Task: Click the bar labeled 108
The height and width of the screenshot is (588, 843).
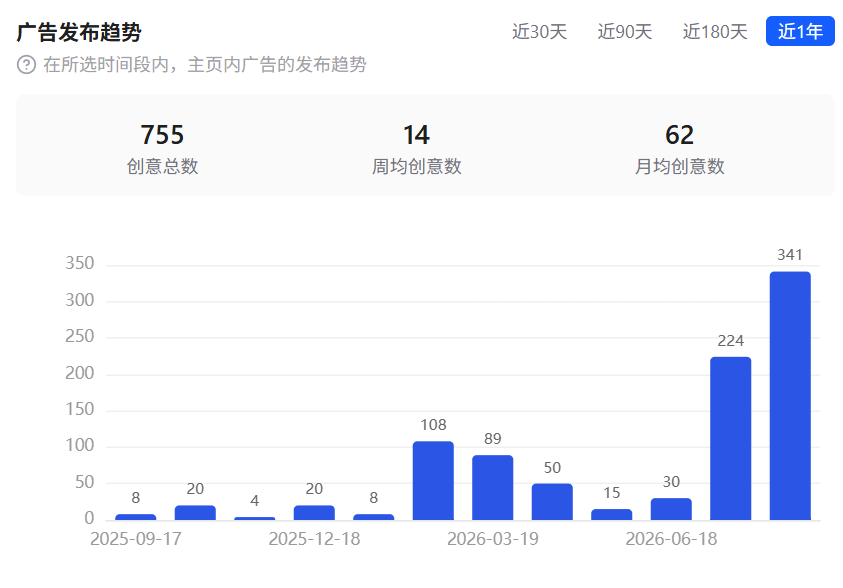Action: click(x=433, y=481)
